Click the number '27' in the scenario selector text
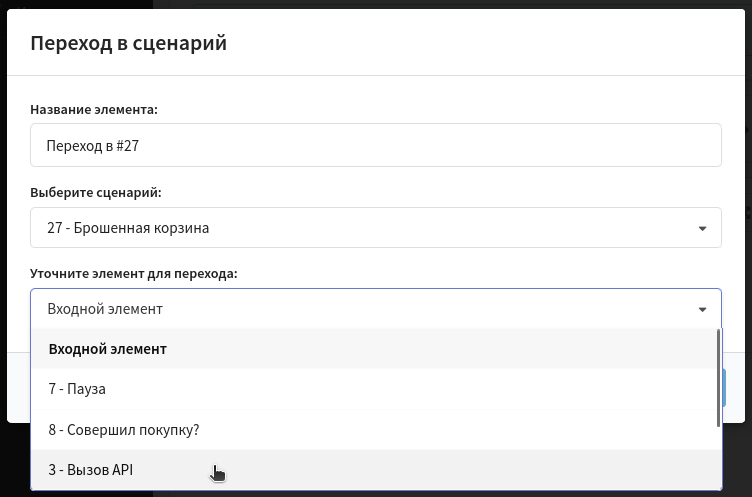 (55, 227)
